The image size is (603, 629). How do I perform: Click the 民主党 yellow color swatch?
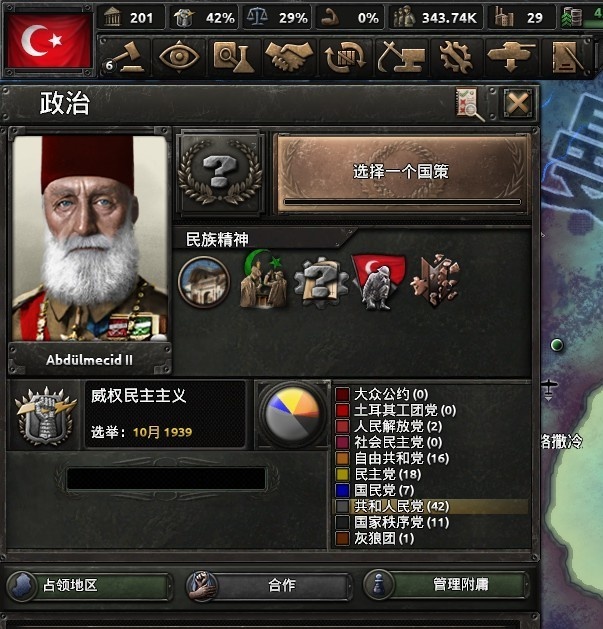(342, 474)
